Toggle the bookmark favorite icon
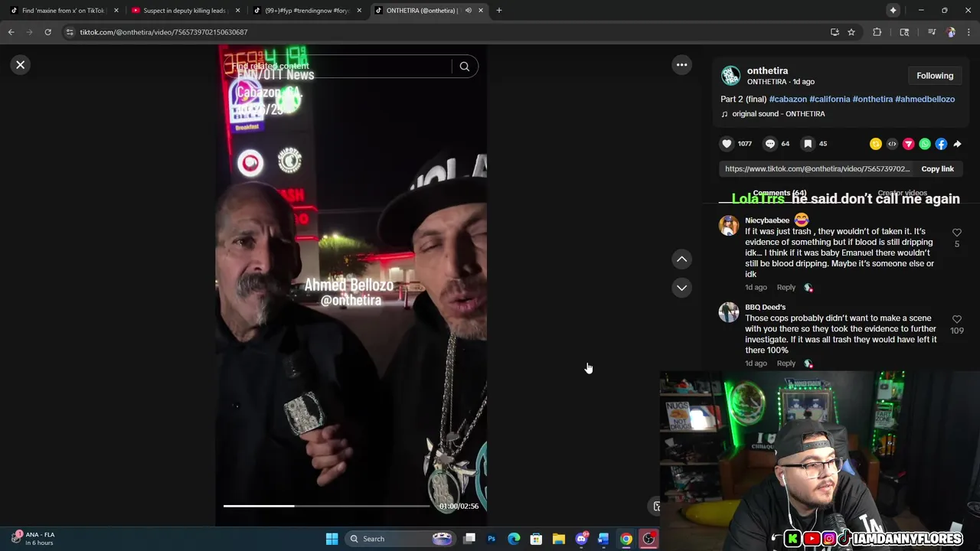Screen dimensions: 980x551 pyautogui.click(x=808, y=144)
